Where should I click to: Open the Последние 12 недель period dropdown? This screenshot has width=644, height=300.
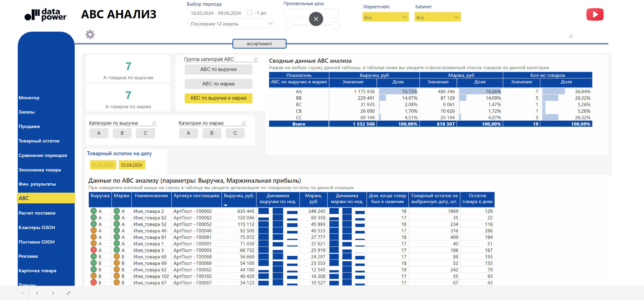pyautogui.click(x=232, y=24)
